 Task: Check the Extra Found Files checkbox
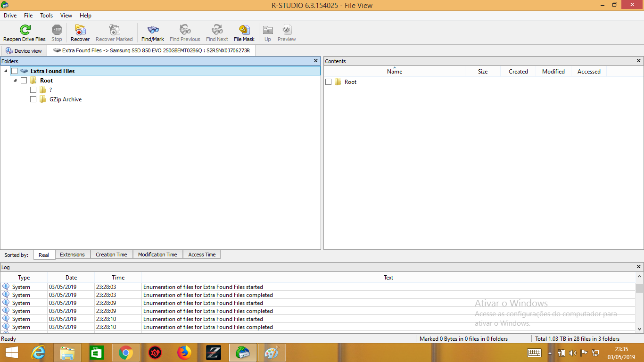point(15,71)
